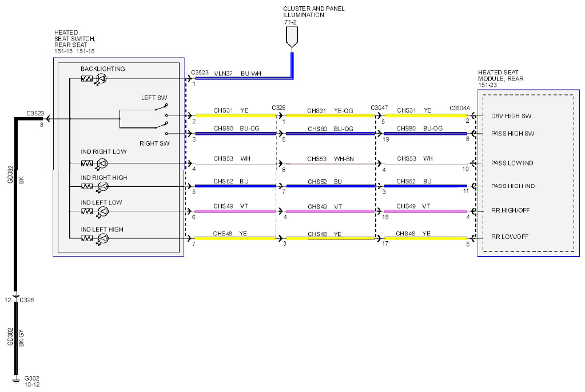Select the violet CHS49 VT wire at C3304A

(x=425, y=211)
